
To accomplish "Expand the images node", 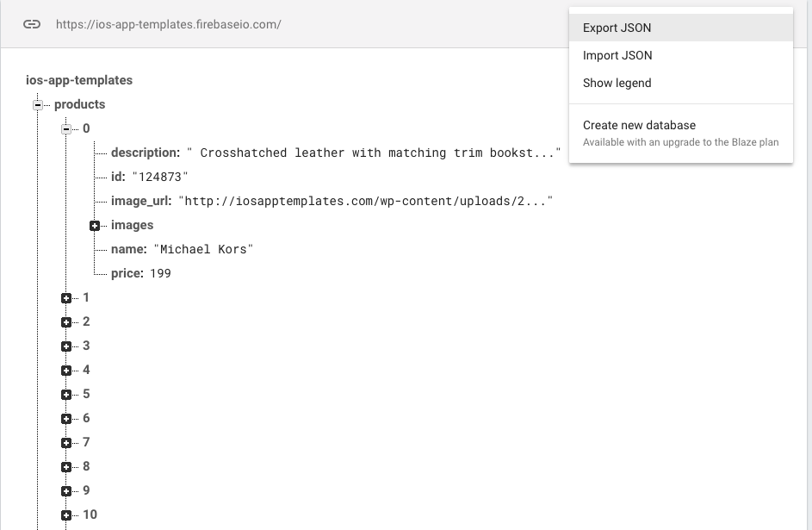I will (95, 226).
